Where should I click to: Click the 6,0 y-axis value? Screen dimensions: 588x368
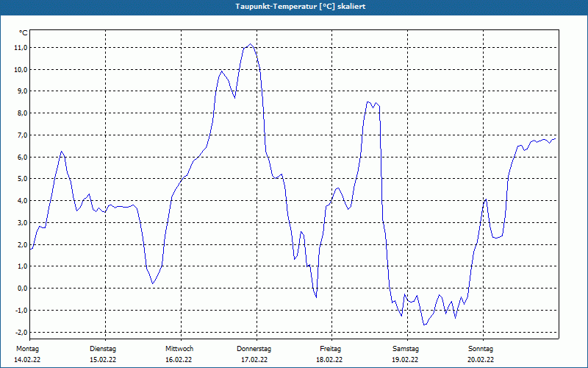tap(22, 157)
